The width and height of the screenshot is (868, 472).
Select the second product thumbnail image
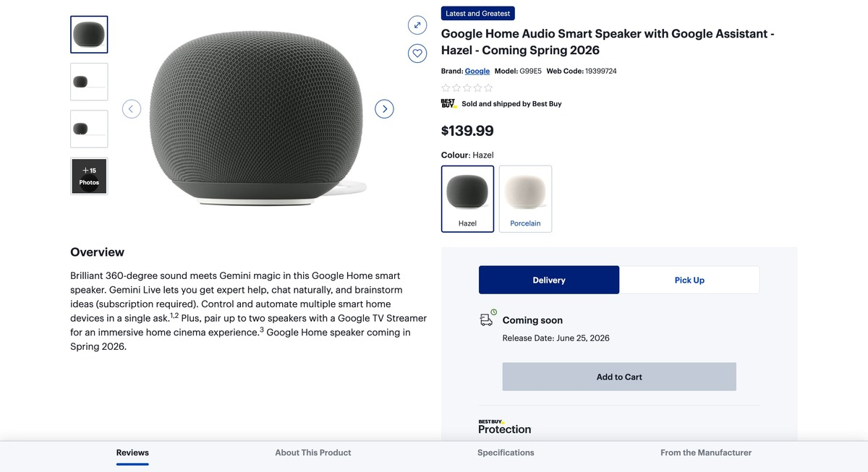click(x=89, y=82)
